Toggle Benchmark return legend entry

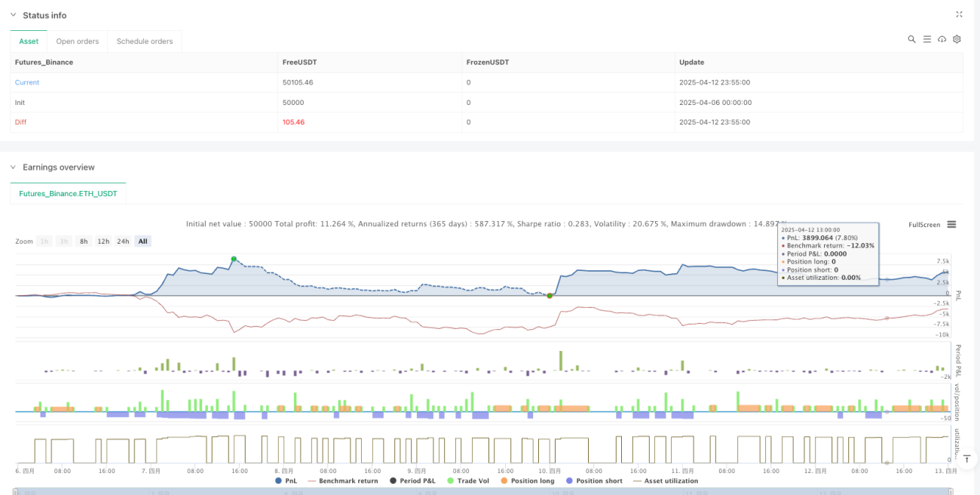pyautogui.click(x=344, y=481)
